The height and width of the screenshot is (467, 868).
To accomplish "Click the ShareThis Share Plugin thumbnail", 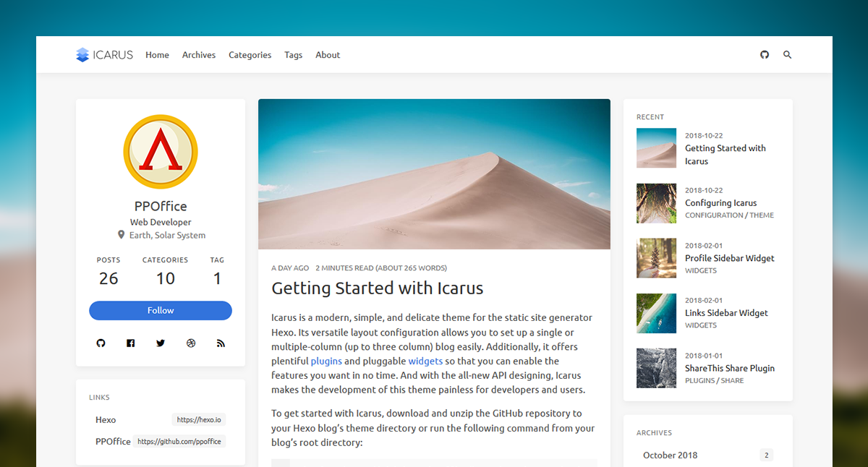I will (656, 368).
